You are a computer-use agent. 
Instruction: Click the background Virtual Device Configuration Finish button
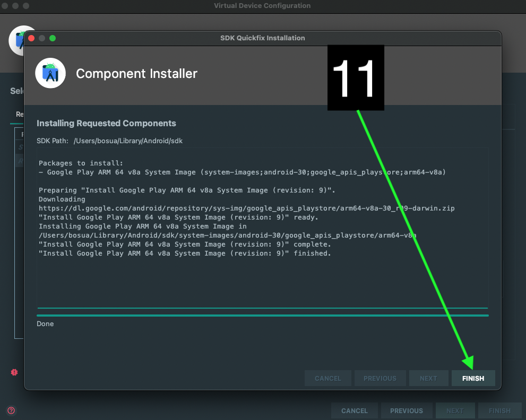499,410
